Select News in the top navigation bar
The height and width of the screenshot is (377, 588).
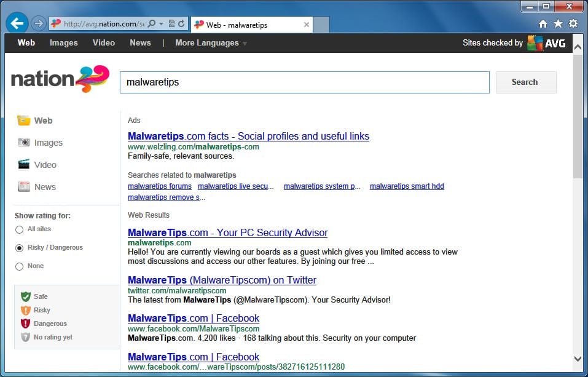tap(140, 43)
